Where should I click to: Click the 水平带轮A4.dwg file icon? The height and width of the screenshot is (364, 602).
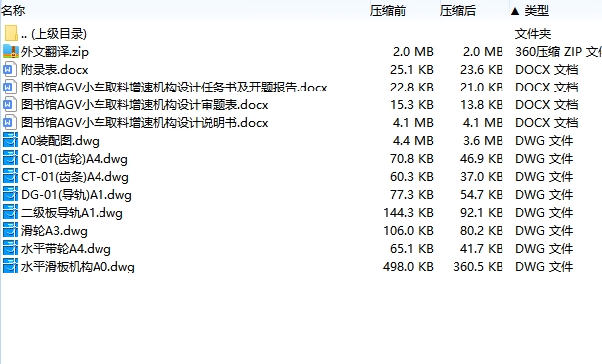tap(10, 249)
